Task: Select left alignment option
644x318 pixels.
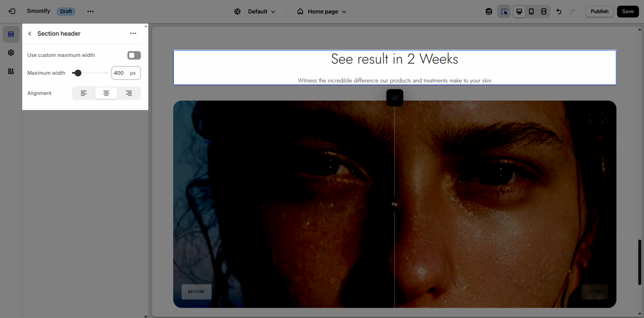Action: [x=84, y=93]
